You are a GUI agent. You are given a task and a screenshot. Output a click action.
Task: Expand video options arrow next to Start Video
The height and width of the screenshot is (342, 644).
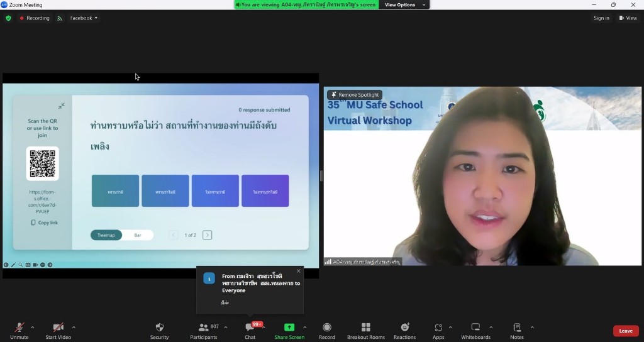[74, 327]
